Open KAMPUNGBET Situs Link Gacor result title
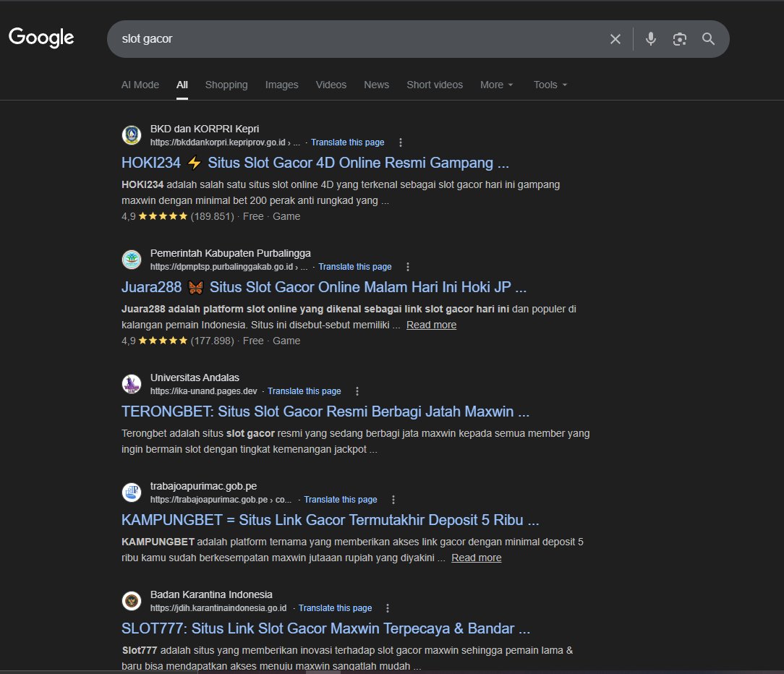784x674 pixels. [331, 521]
